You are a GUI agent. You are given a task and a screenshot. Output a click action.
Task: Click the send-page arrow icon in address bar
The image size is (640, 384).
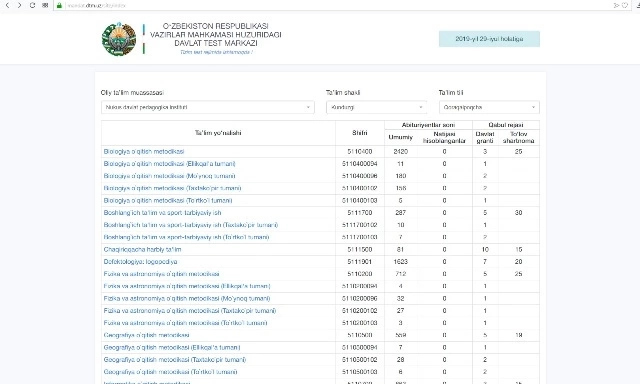click(616, 5)
